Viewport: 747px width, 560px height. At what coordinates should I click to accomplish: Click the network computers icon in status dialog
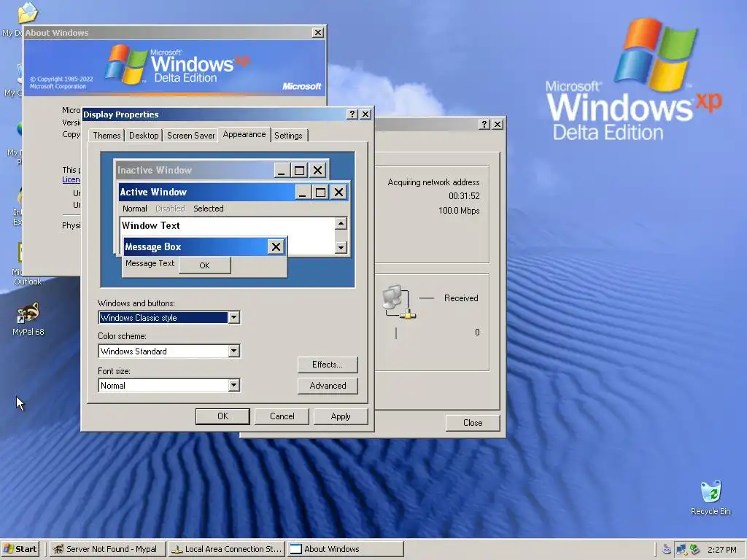399,302
